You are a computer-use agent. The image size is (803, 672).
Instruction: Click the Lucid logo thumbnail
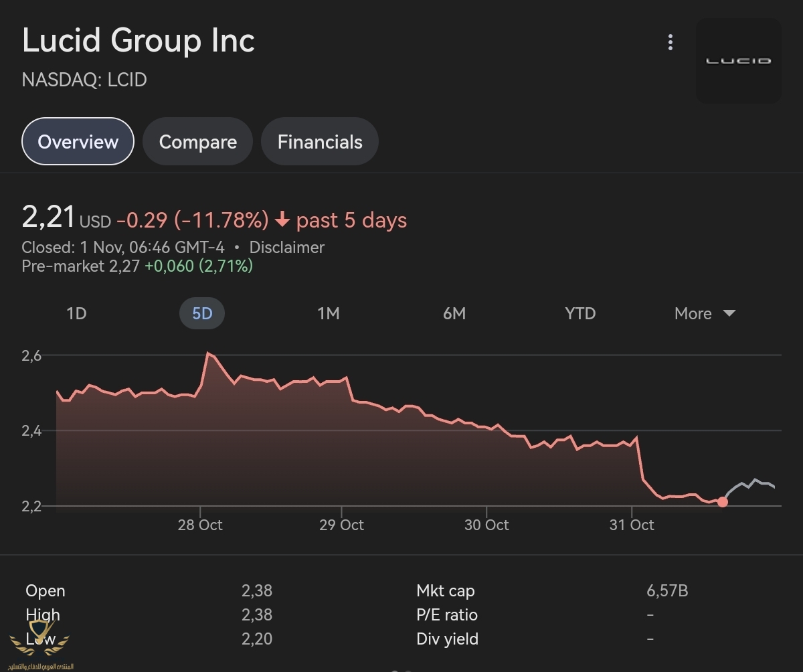739,61
